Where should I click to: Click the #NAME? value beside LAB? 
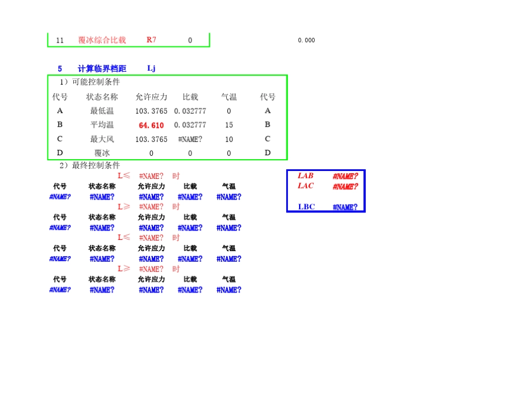[345, 176]
